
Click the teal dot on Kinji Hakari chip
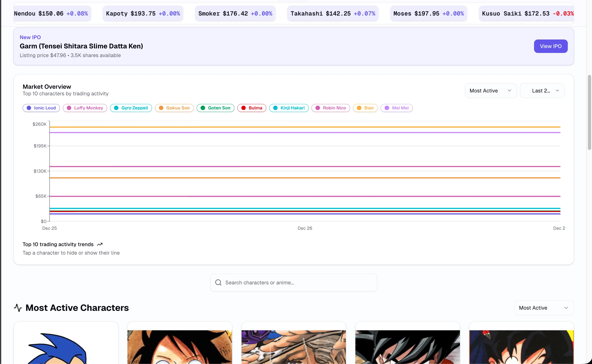tap(276, 108)
